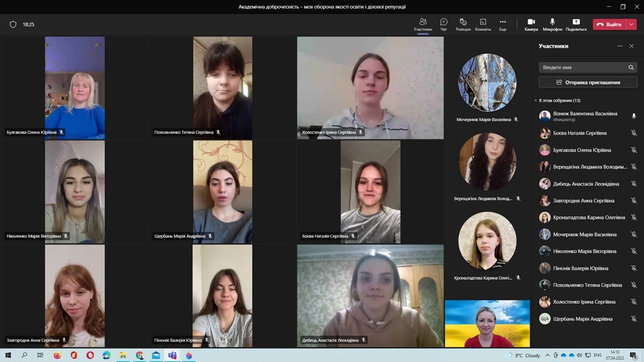The width and height of the screenshot is (644, 362).
Task: Open the Участники participants tab
Action: pos(423,25)
